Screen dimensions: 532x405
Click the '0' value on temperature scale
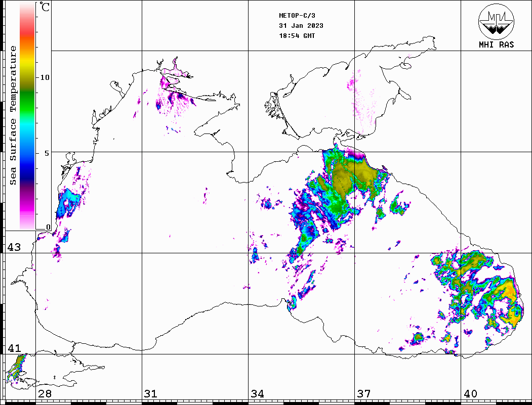48,228
